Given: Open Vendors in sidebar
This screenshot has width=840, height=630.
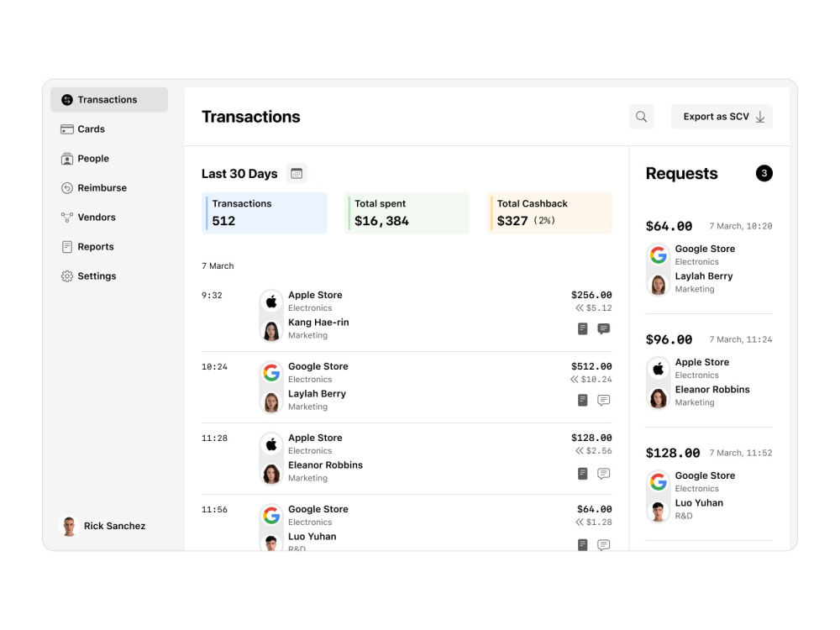Looking at the screenshot, I should click(109, 218).
